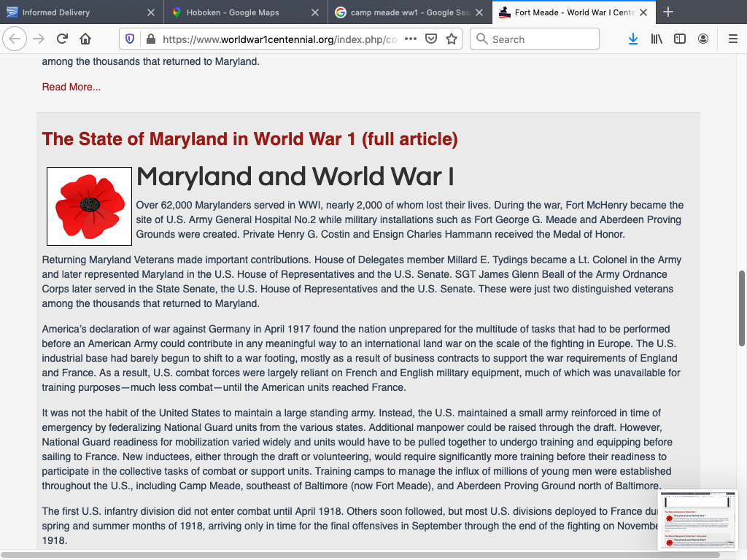Open the tracking protection shield icon
747x560 pixels.
coord(130,39)
